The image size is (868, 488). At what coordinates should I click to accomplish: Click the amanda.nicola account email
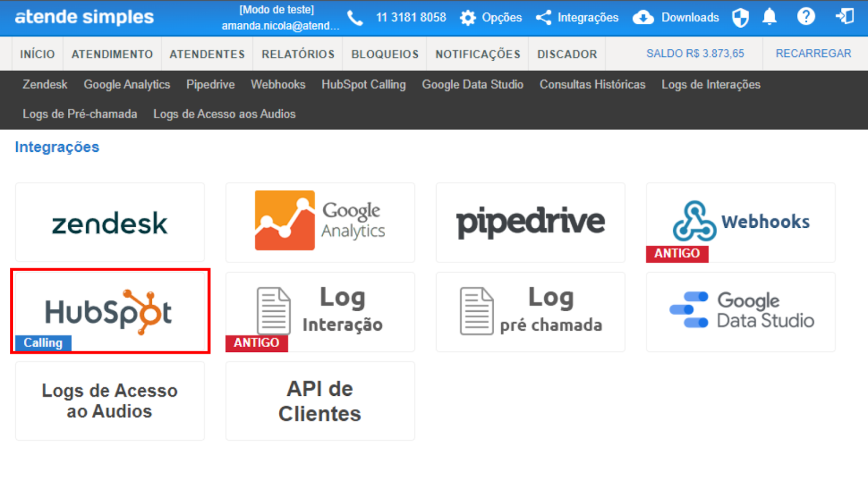[280, 25]
